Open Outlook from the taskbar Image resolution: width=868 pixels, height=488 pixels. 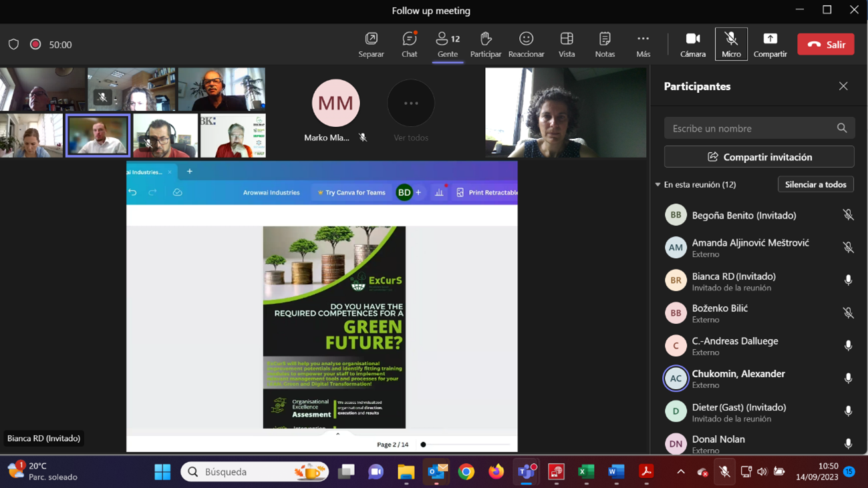(x=437, y=472)
